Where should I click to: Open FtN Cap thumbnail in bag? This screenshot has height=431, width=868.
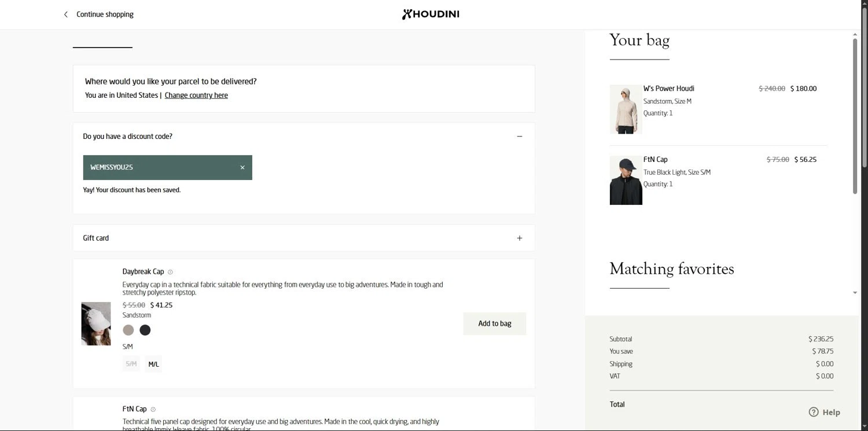coord(626,180)
